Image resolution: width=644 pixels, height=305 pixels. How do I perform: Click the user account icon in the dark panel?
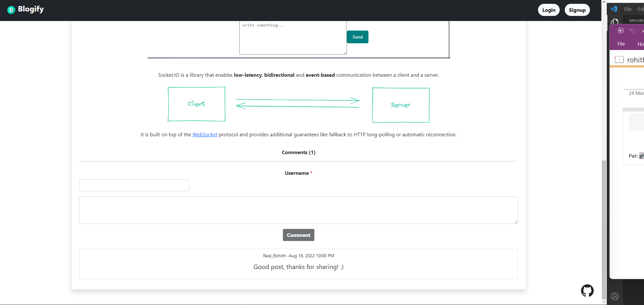(x=614, y=296)
